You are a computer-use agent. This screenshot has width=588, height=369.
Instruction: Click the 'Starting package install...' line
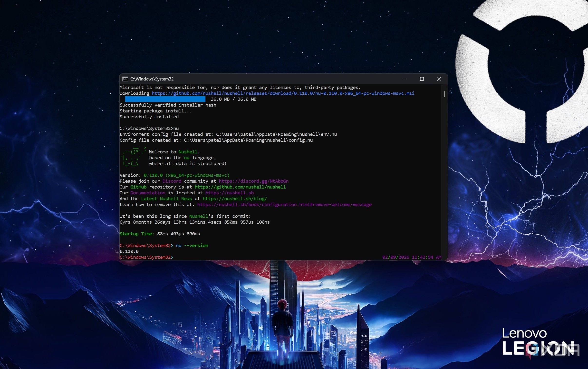(x=155, y=111)
